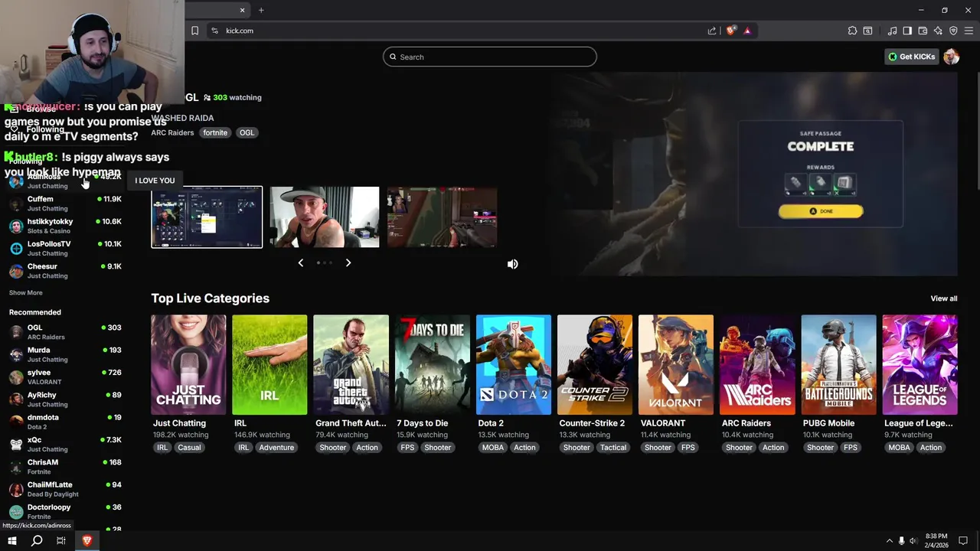Open the Just Chatting category card
The image size is (980, 551).
pyautogui.click(x=188, y=365)
